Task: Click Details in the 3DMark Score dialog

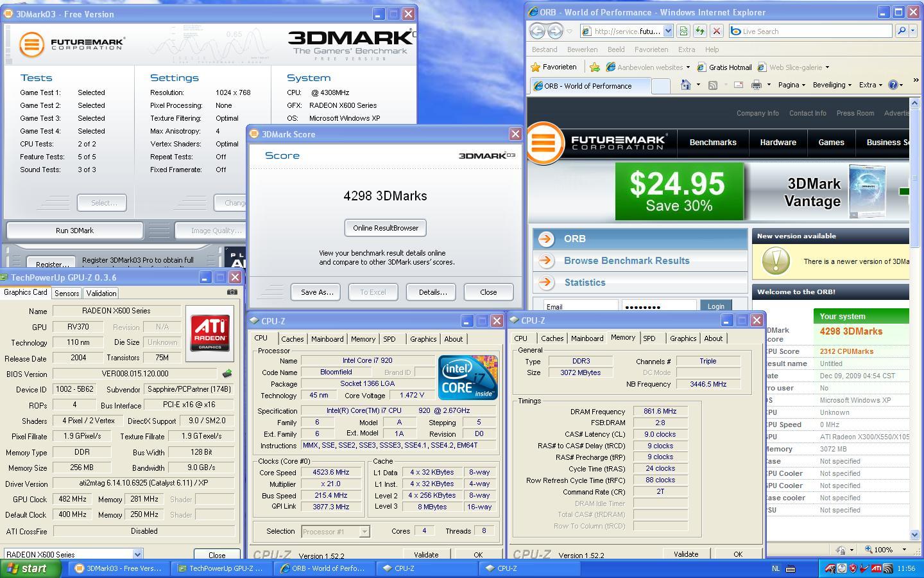Action: point(432,292)
